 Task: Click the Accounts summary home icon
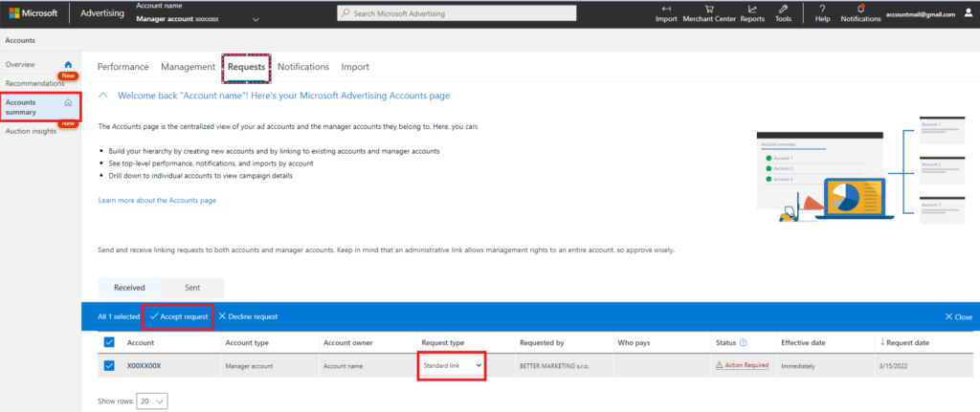click(x=69, y=102)
